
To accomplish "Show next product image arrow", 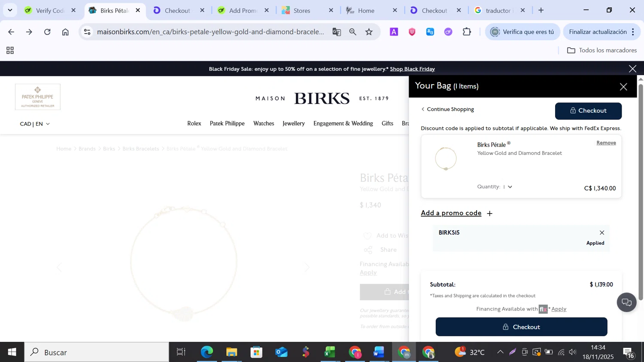I will [307, 267].
